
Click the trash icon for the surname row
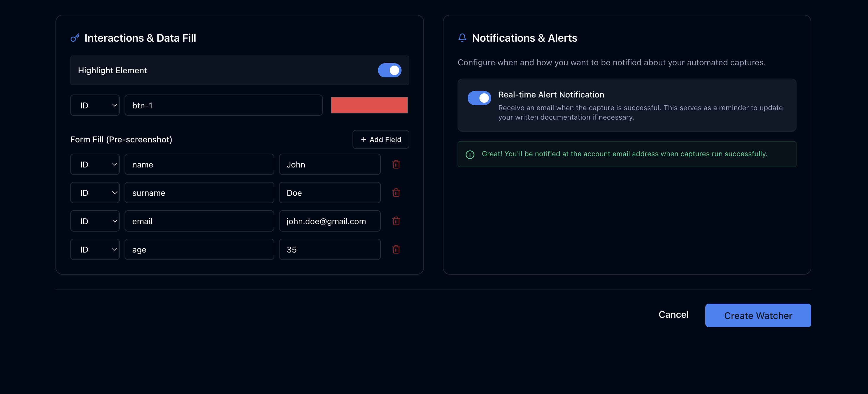pos(397,193)
